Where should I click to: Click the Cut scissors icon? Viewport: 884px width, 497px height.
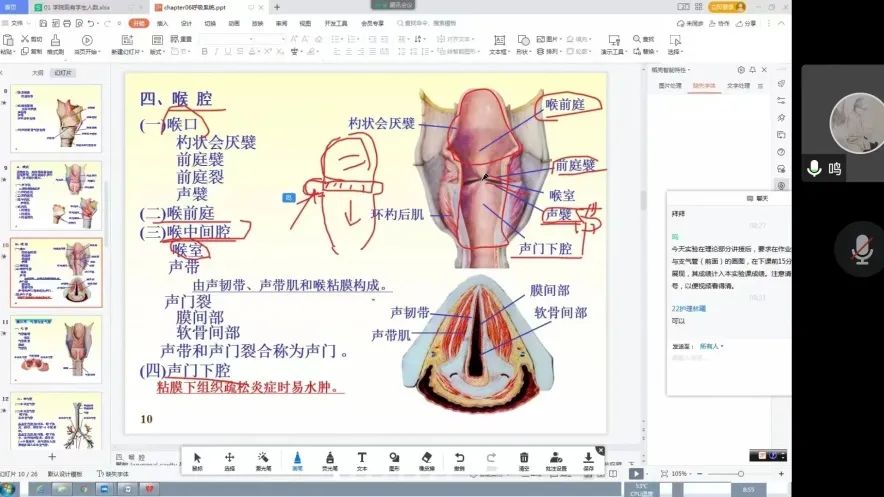pos(24,39)
